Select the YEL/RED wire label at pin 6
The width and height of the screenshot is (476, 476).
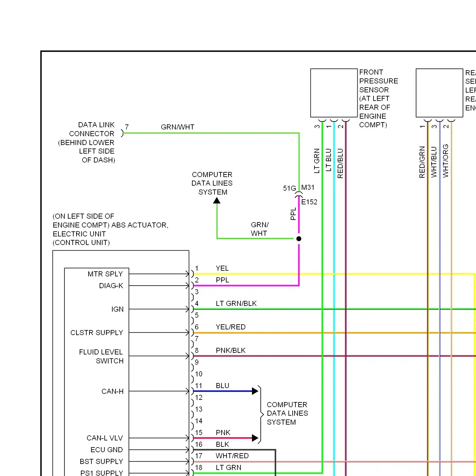click(231, 327)
